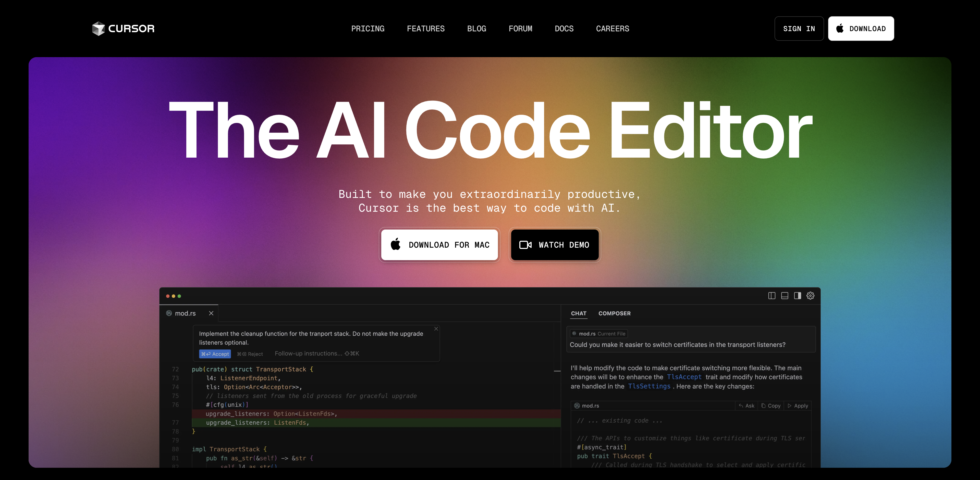
Task: Click the green window dot
Action: point(179,296)
